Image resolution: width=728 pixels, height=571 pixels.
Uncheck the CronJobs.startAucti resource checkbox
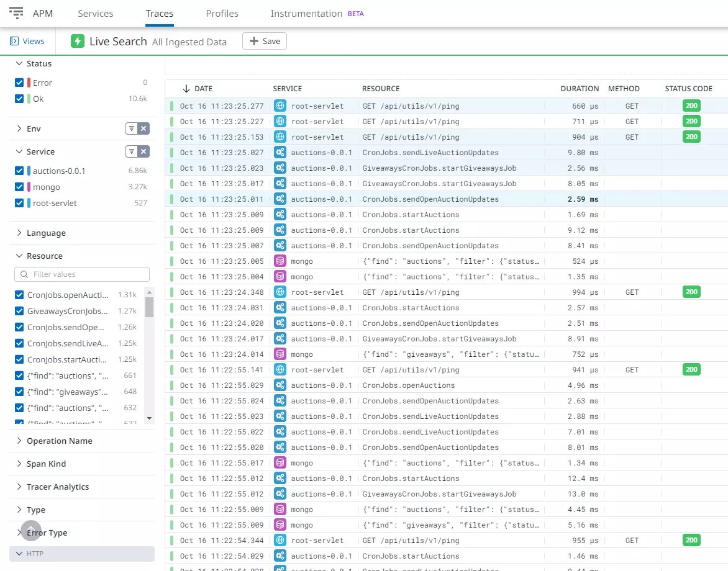20,359
